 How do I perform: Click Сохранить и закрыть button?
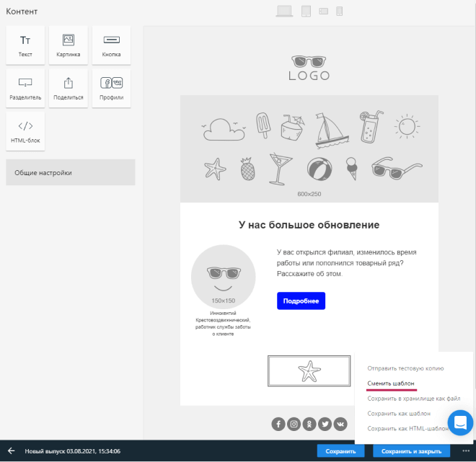point(411,451)
